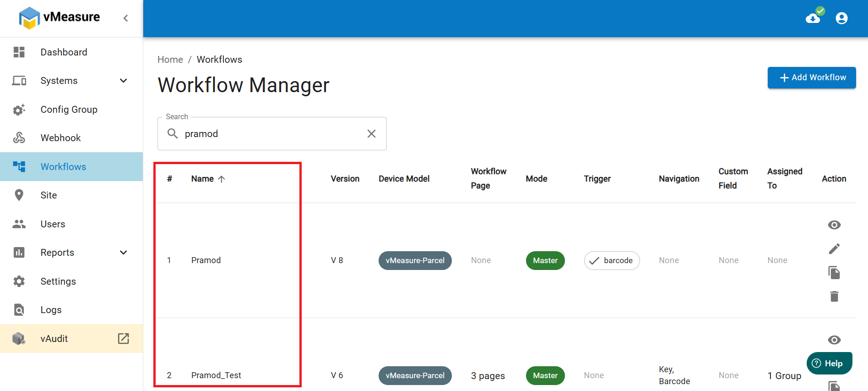
Task: Duplicate the Pramod workflow copy icon
Action: [x=834, y=272]
